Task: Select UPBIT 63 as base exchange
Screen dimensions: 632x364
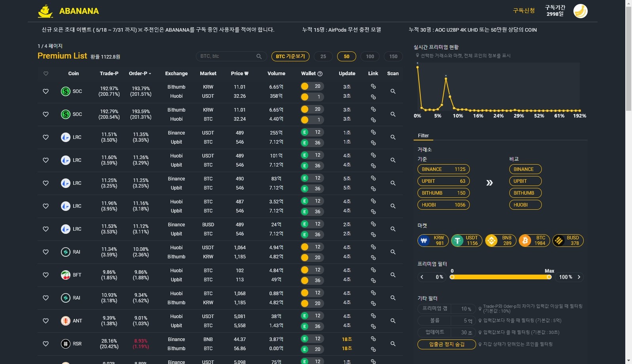Action: pyautogui.click(x=444, y=181)
